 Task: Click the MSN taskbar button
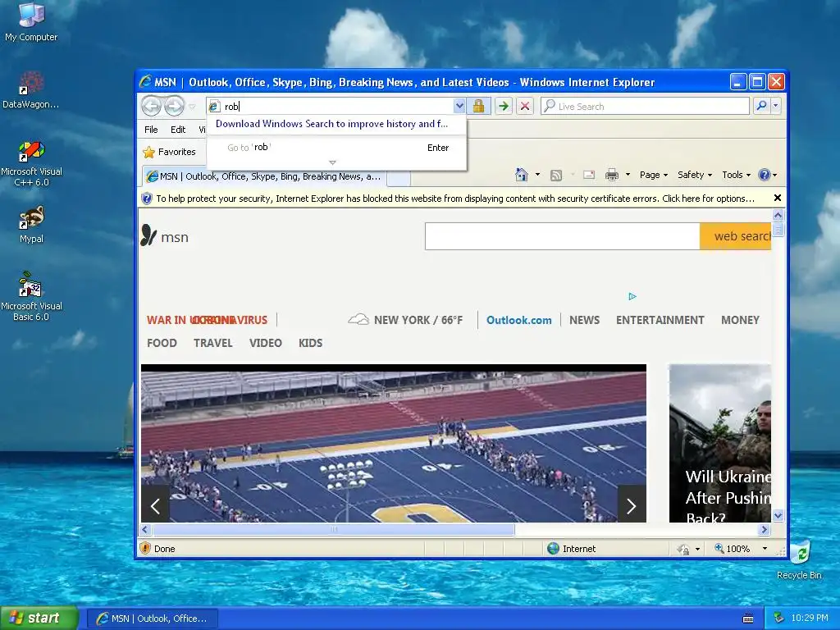(x=152, y=619)
